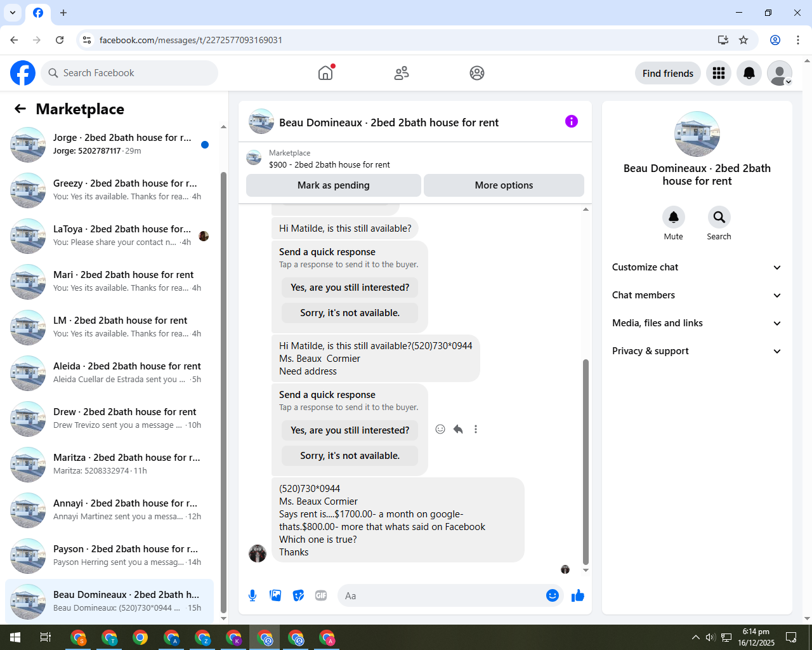
Task: Click Mark as pending
Action: click(x=334, y=185)
